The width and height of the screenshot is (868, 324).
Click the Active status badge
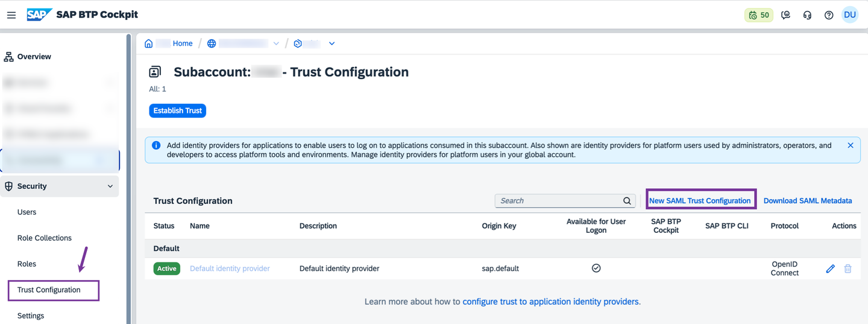coord(167,268)
